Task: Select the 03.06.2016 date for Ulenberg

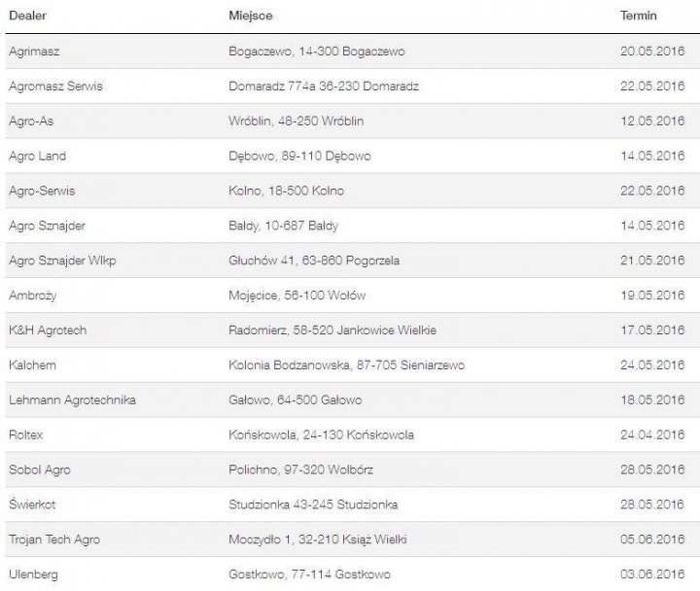Action: [x=651, y=575]
